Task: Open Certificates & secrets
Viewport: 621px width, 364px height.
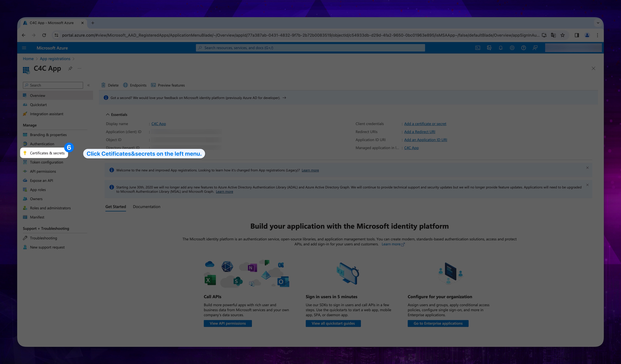Action: (44, 153)
